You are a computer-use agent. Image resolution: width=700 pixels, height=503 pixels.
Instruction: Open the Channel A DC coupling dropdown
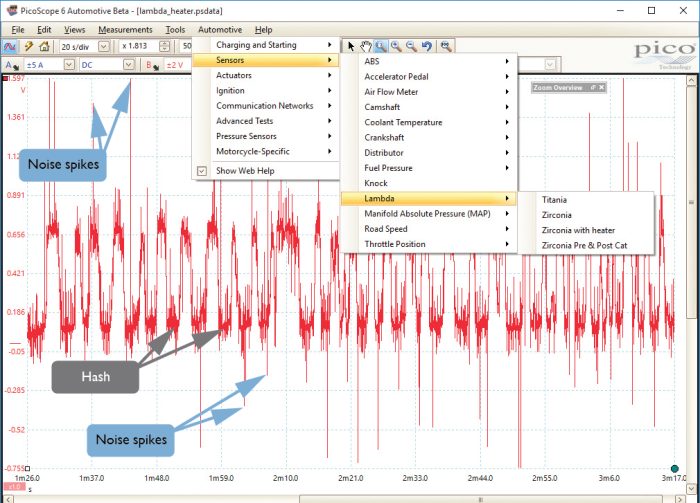pyautogui.click(x=129, y=65)
